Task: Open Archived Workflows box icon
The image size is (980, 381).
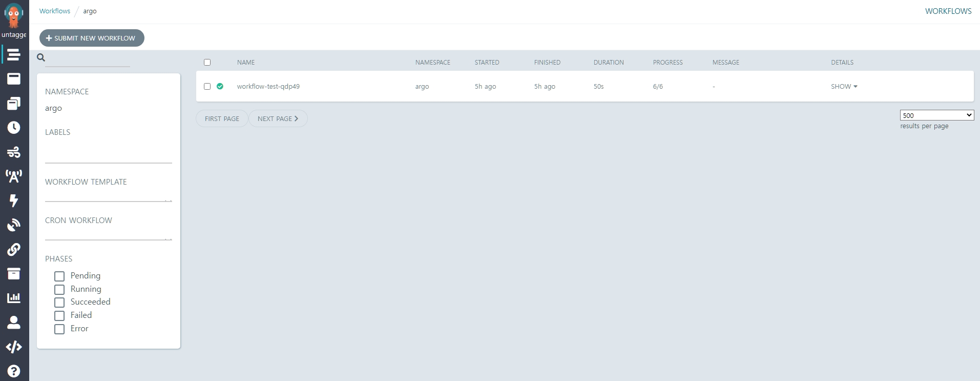Action: 14,273
